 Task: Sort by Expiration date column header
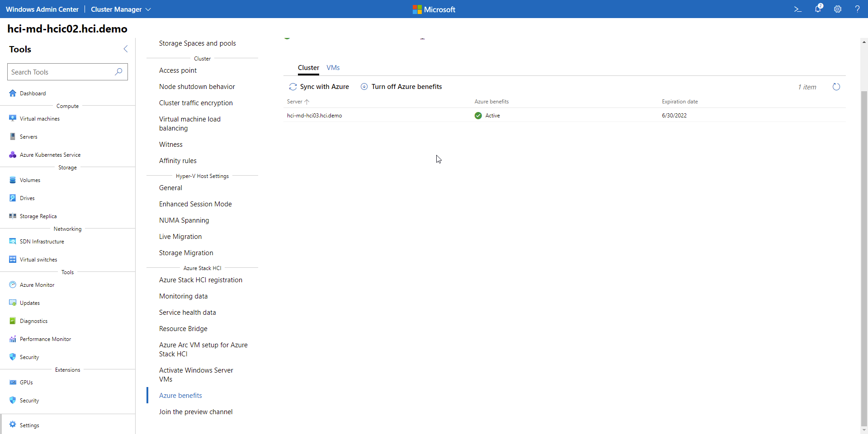(x=680, y=102)
